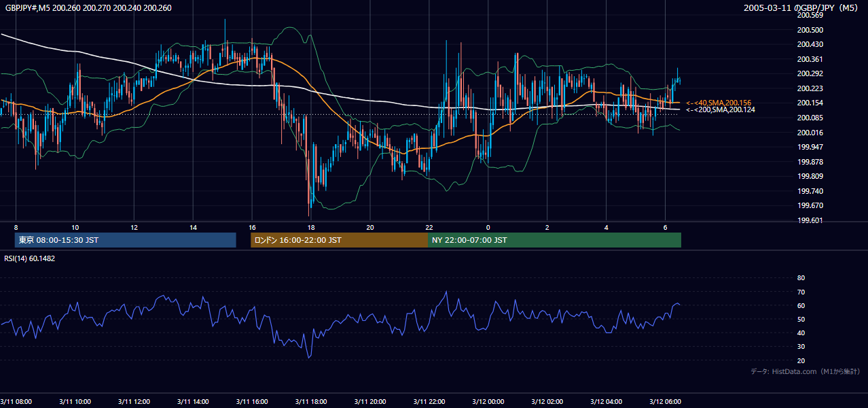Viewport: 868px width, 408px height.
Task: Click the RSI 50 level label
Action: 801,319
